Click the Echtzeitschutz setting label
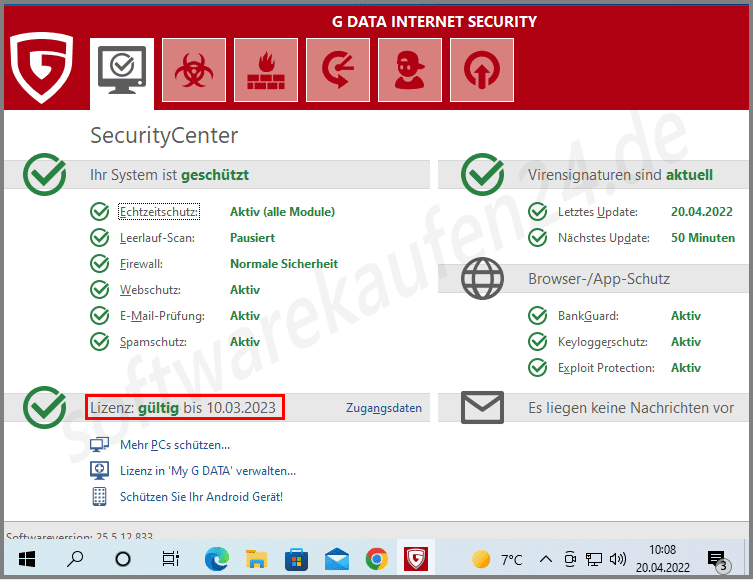 pyautogui.click(x=159, y=212)
